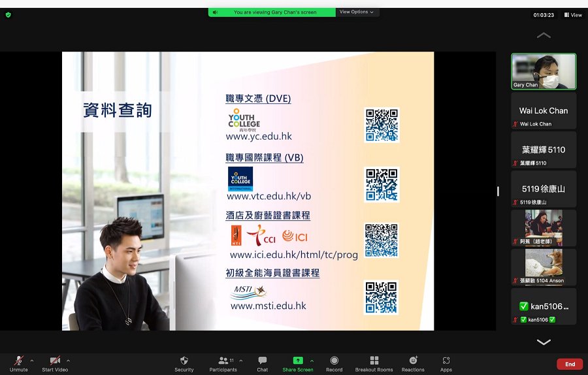
Task: Click the red End button
Action: [x=570, y=364]
